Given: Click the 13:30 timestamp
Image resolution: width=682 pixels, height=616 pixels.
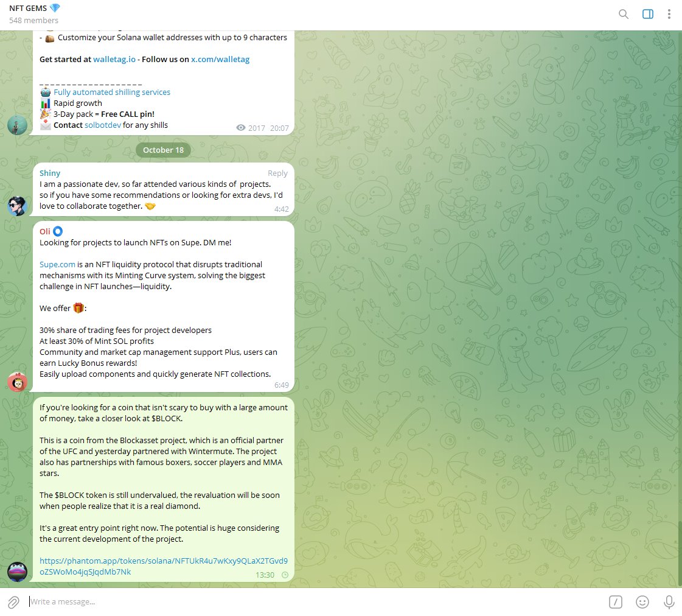Looking at the screenshot, I should tap(265, 575).
